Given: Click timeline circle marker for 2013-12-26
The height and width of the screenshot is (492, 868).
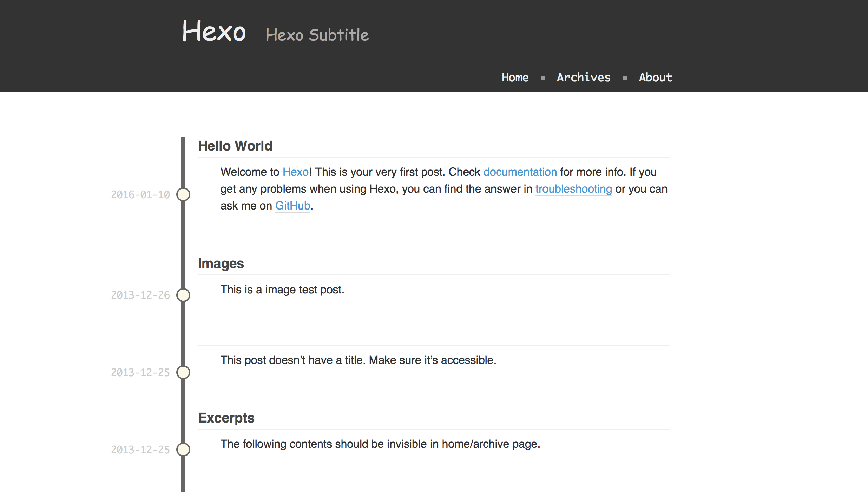Looking at the screenshot, I should pyautogui.click(x=183, y=295).
